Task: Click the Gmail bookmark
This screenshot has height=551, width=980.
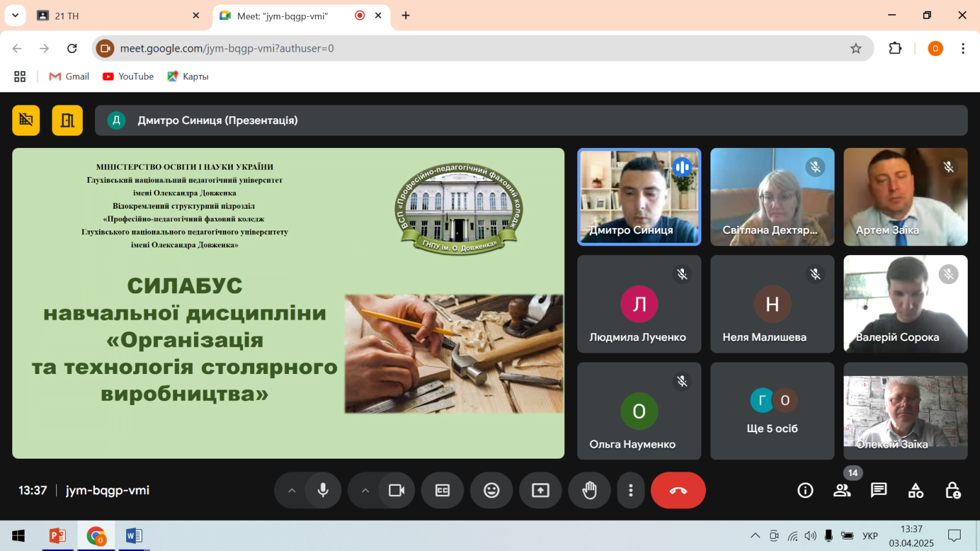Action: coord(69,76)
